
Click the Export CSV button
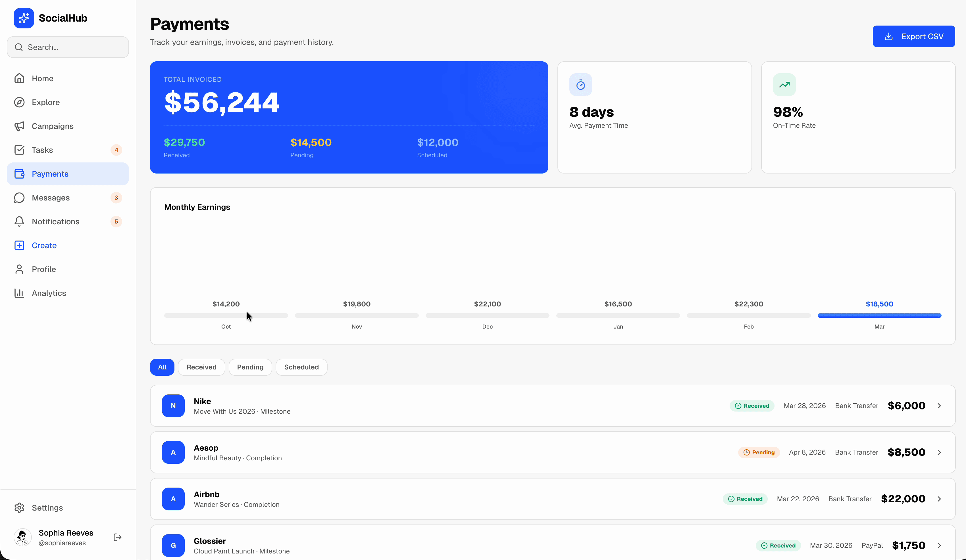[x=914, y=36]
